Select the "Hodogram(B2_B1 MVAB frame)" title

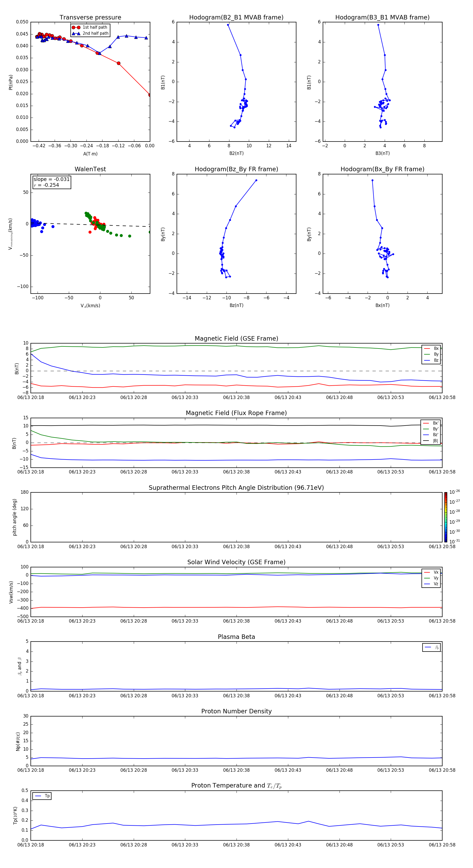coord(236,18)
